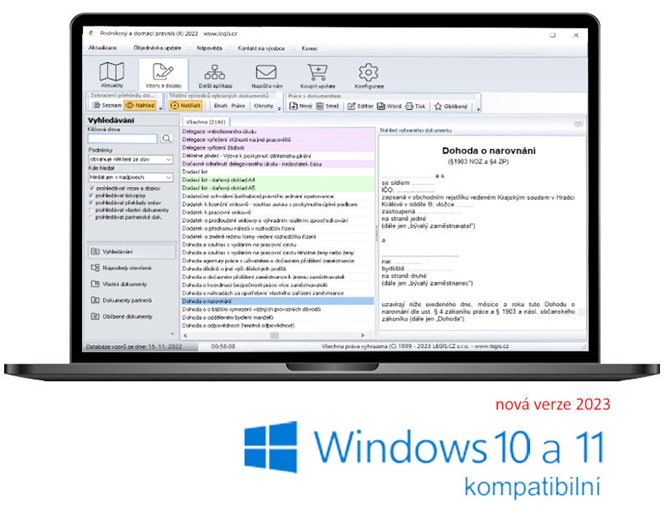Click the list's horizontal scrollbar left arrow

(185, 335)
